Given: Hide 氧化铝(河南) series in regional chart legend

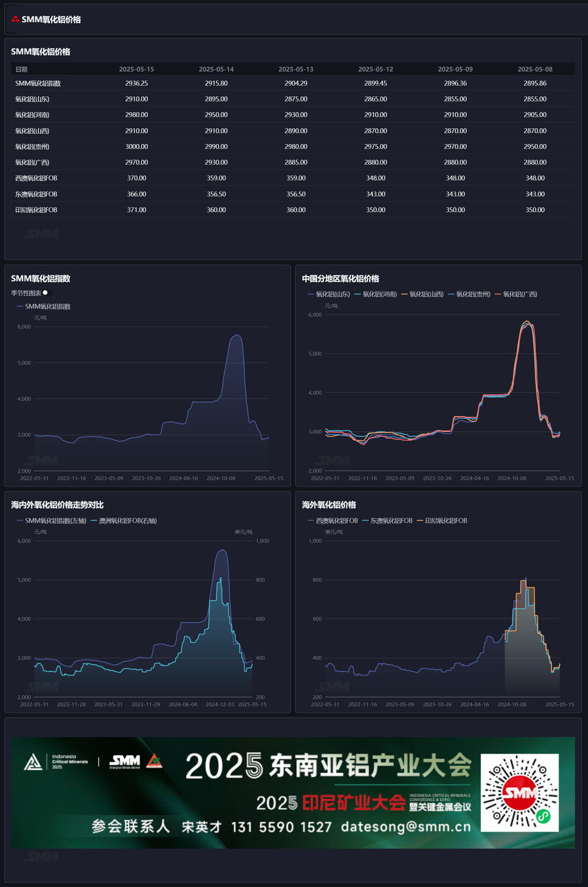Looking at the screenshot, I should 376,295.
